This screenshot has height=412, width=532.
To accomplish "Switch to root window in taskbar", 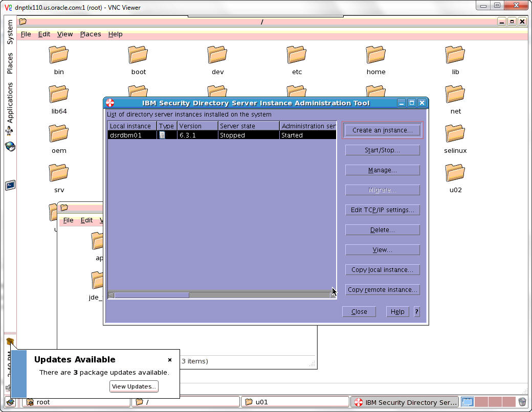I will tap(76, 402).
